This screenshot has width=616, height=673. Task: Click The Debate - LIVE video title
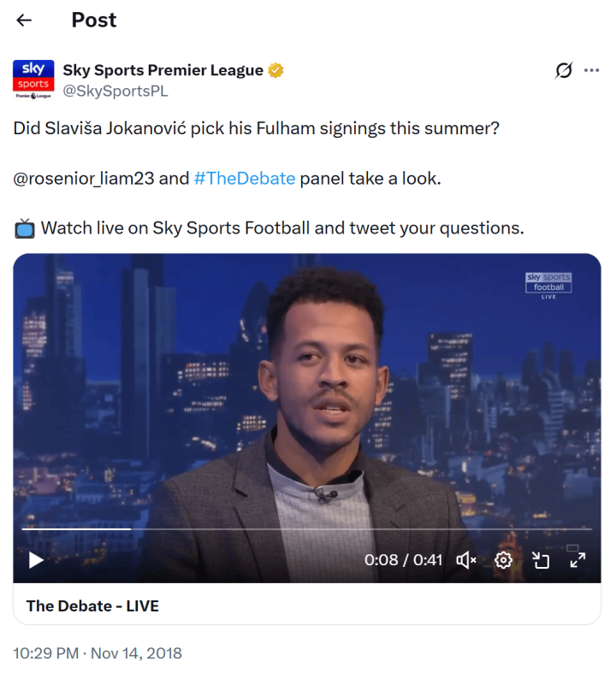[92, 606]
